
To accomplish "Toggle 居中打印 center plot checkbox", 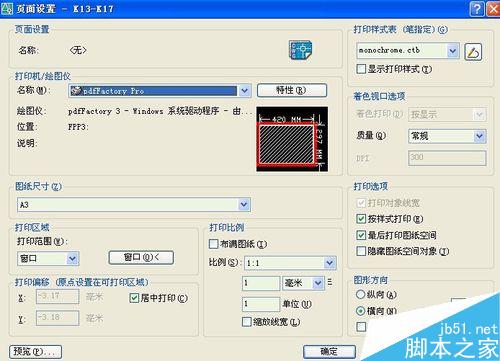I will tap(134, 298).
